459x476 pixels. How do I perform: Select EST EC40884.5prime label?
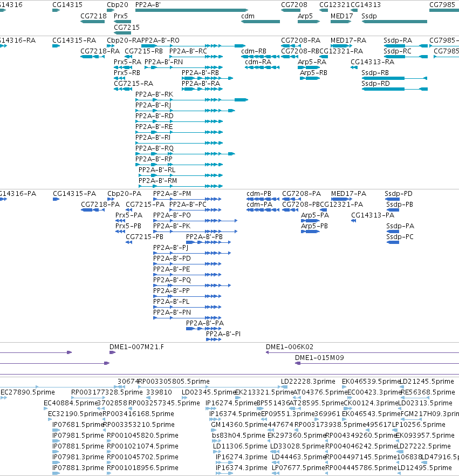pyautogui.click(x=71, y=403)
